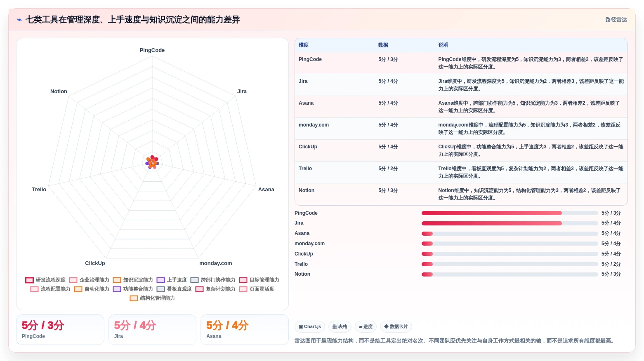Toggle the 上手速度 legend dataset
This screenshot has height=361, width=644.
click(172, 280)
